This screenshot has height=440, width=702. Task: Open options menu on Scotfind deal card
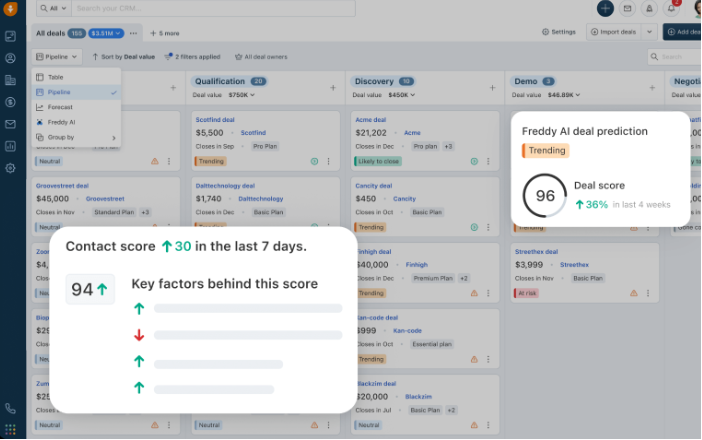(x=330, y=161)
